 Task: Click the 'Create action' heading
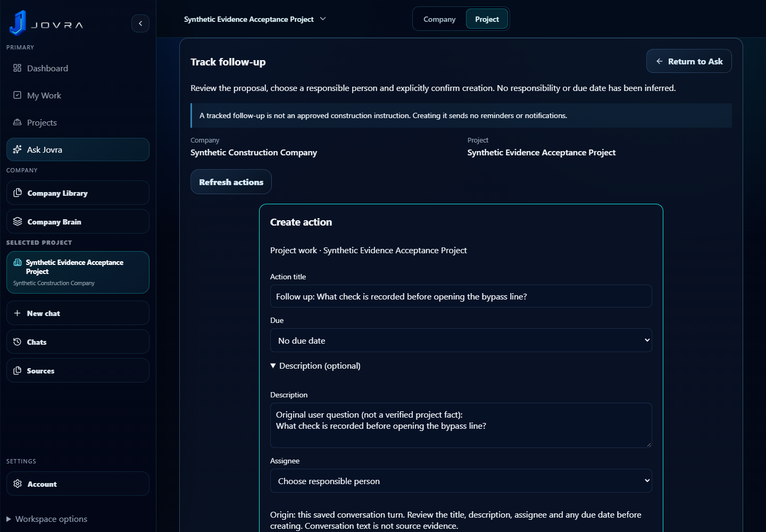(x=301, y=222)
